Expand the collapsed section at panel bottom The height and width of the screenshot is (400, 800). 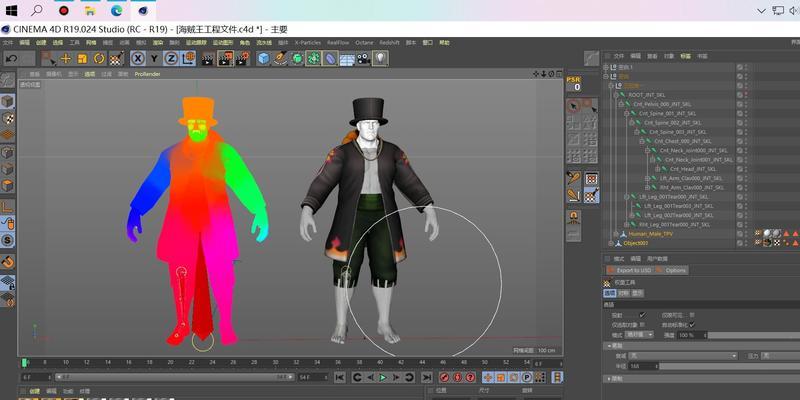pyautogui.click(x=609, y=379)
